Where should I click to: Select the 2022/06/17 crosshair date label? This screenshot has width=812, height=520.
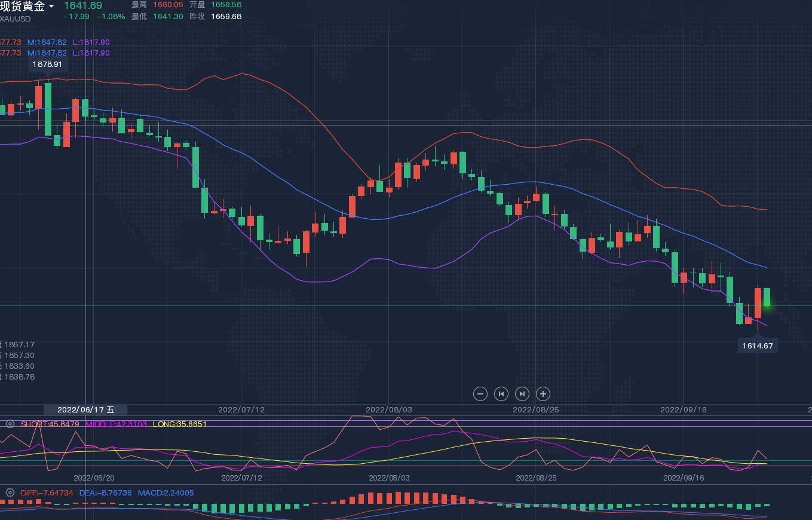tap(85, 409)
